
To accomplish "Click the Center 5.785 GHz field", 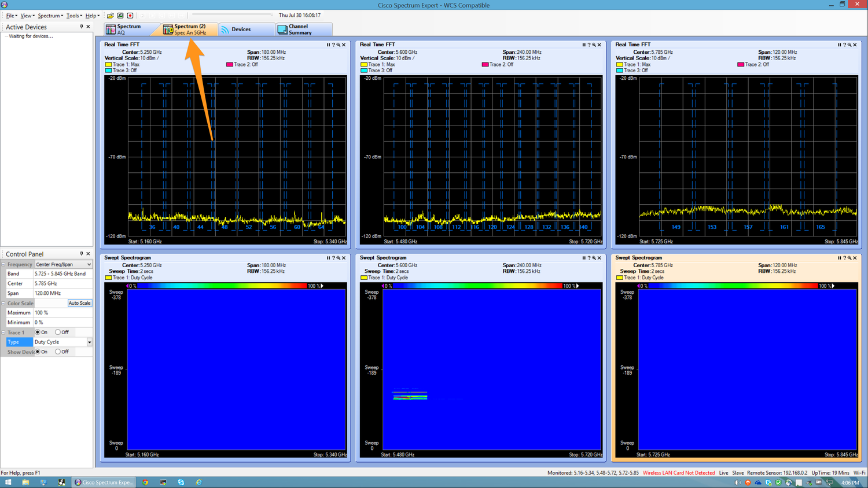I will pyautogui.click(x=62, y=283).
